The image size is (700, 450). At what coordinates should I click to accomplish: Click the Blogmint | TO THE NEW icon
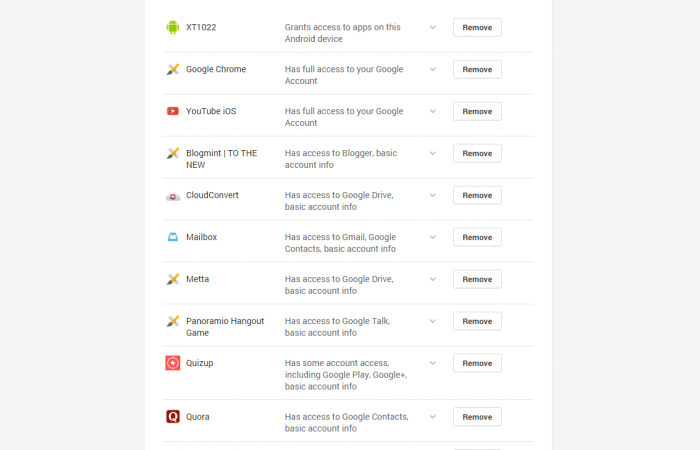point(173,153)
